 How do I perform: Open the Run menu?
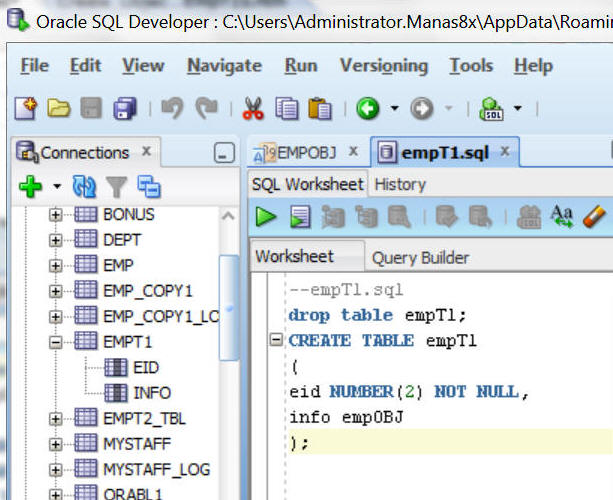coord(301,66)
